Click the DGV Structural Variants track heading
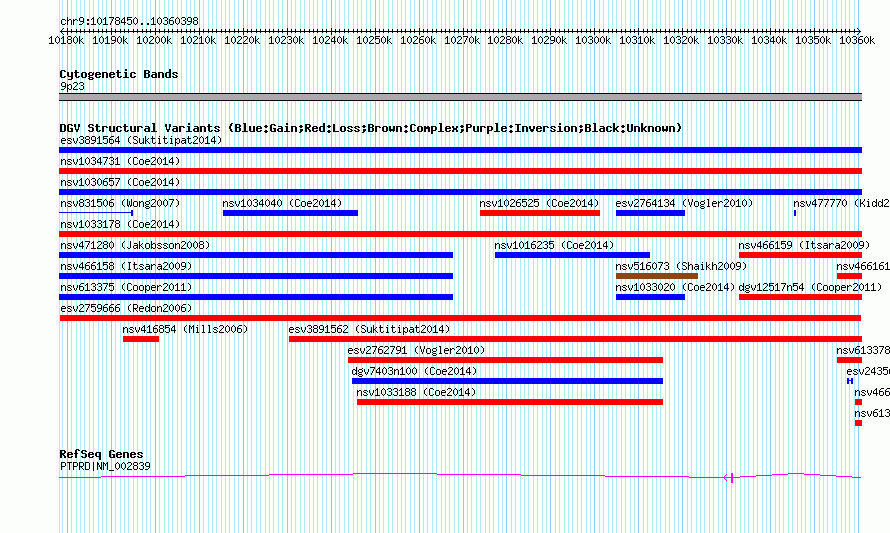 (371, 128)
